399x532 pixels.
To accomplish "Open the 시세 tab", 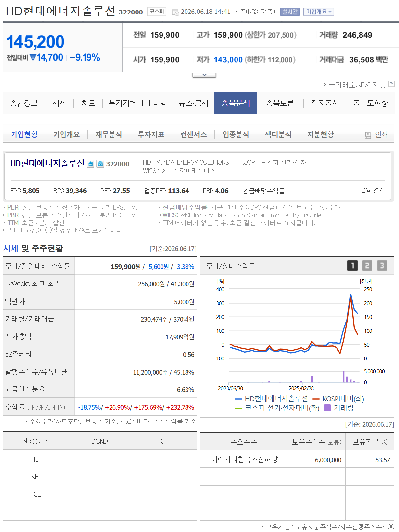I will coord(59,103).
